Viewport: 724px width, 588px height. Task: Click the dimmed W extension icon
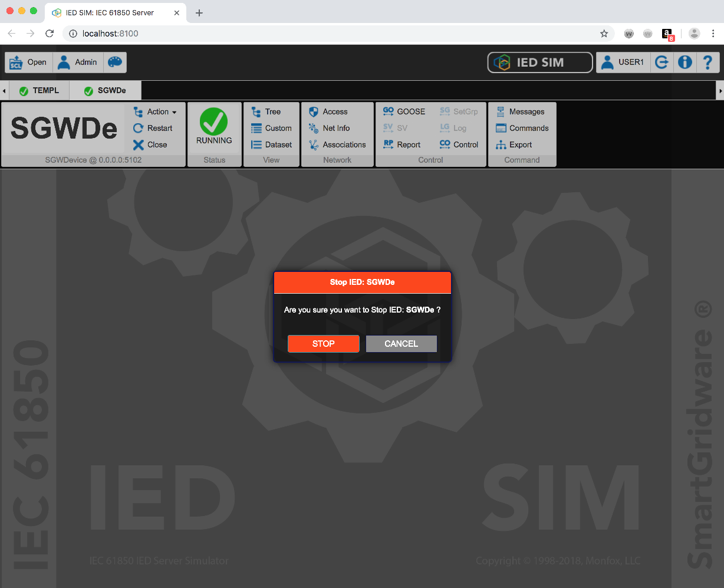(648, 34)
